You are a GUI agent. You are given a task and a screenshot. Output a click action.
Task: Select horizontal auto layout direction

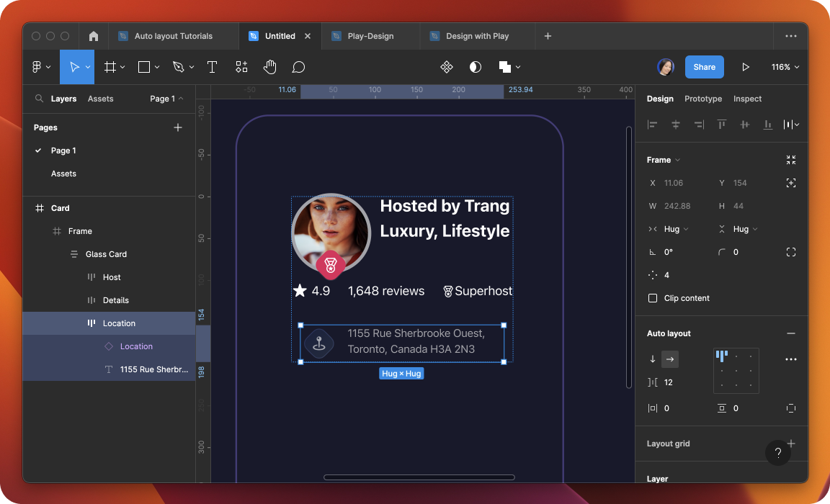(x=670, y=359)
